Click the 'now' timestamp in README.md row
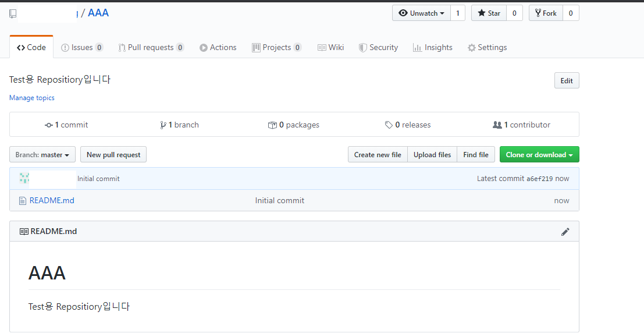 click(x=561, y=201)
